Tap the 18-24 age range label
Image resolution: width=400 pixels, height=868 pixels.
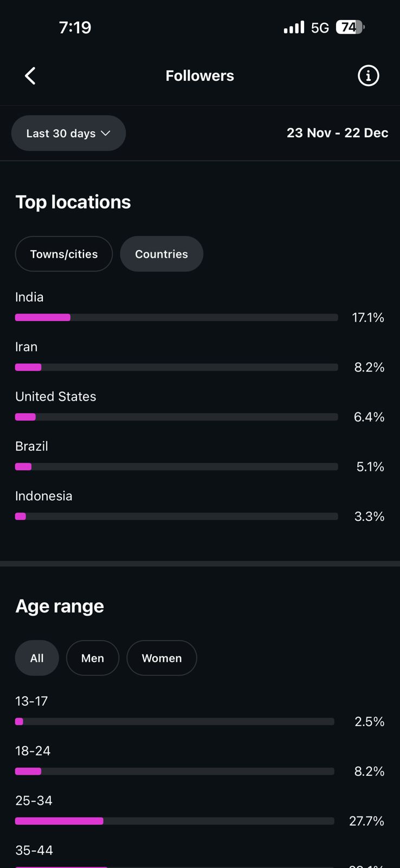[x=33, y=751]
